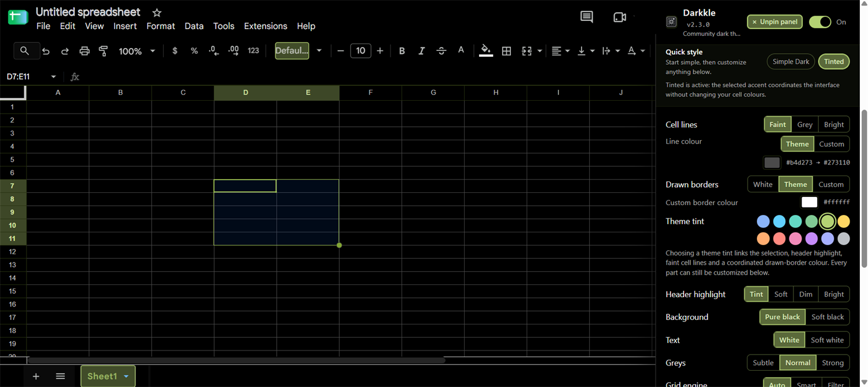Image resolution: width=868 pixels, height=387 pixels.
Task: Open text wrapping dropdown
Action: (610, 51)
